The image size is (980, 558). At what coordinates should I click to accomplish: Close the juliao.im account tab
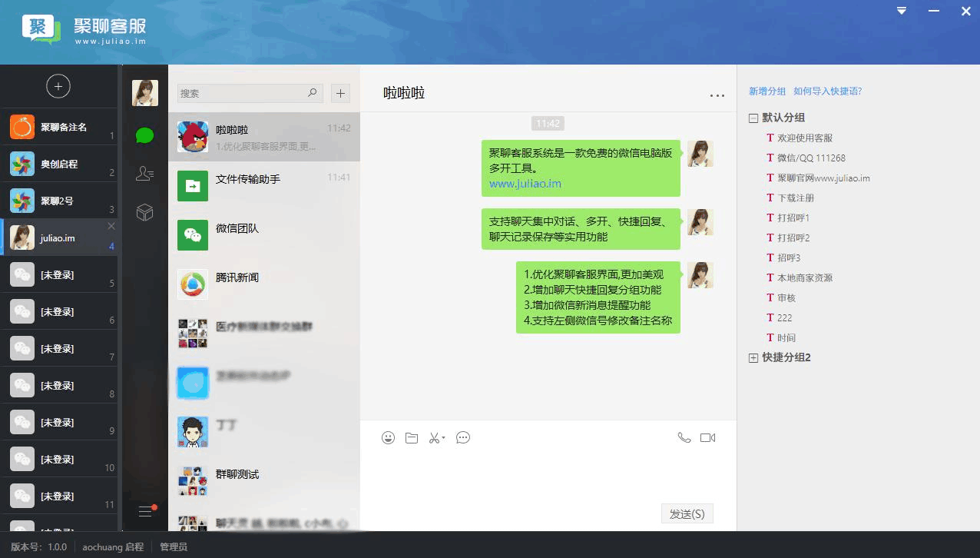[x=111, y=226]
